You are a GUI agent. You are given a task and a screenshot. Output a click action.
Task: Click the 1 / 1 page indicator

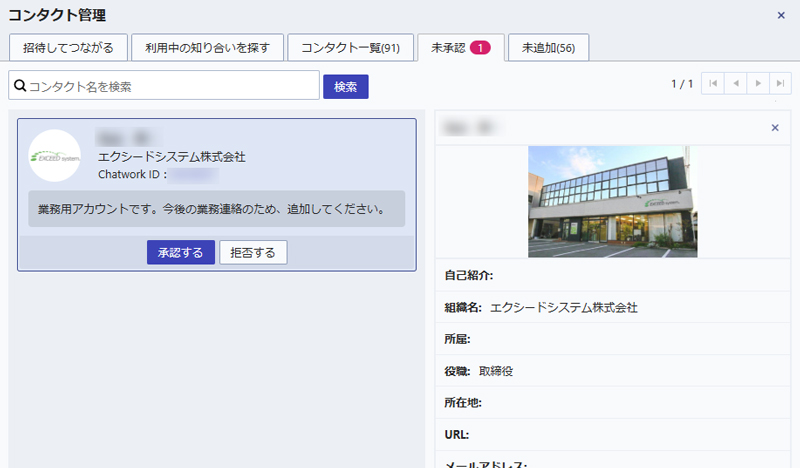tap(682, 84)
